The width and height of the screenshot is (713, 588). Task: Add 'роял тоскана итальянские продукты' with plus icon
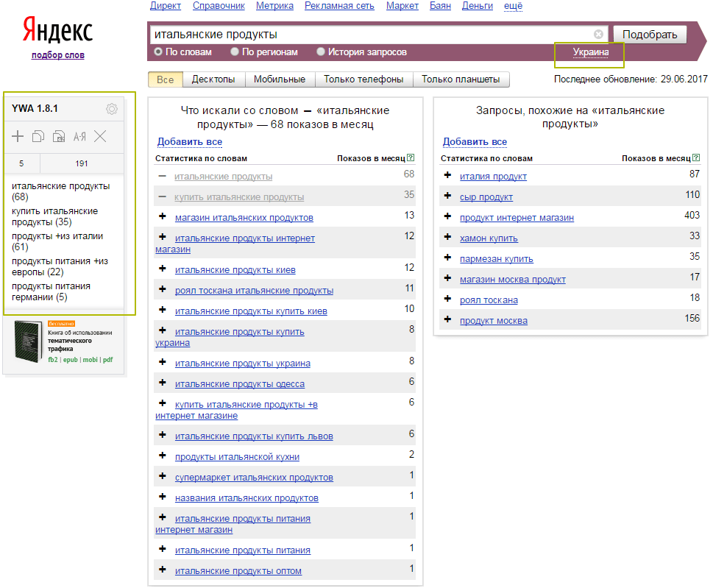[163, 289]
